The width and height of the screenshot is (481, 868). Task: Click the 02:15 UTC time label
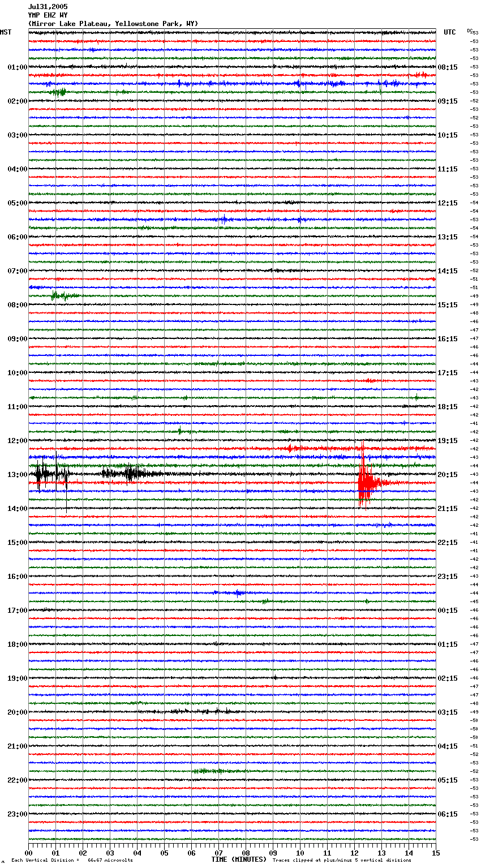(448, 678)
